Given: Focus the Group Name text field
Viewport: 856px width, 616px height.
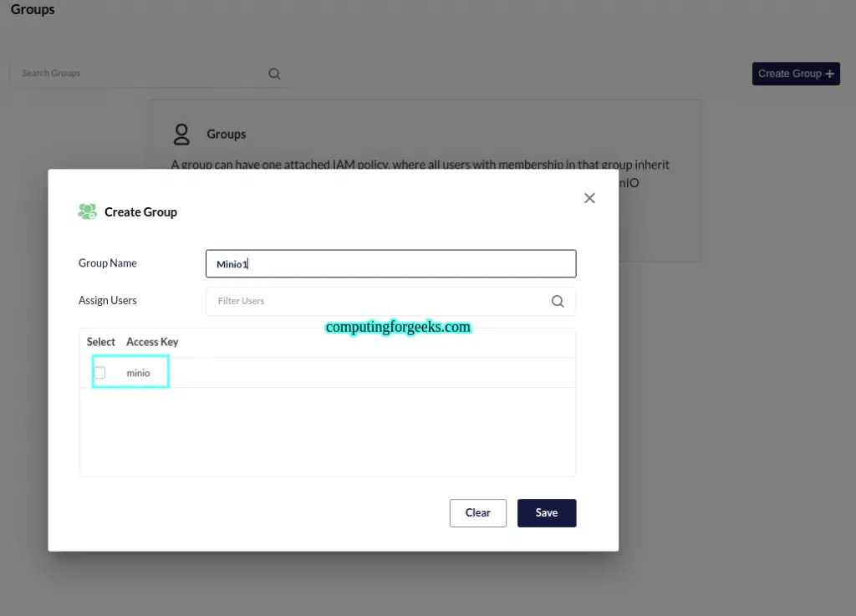Looking at the screenshot, I should pyautogui.click(x=391, y=263).
